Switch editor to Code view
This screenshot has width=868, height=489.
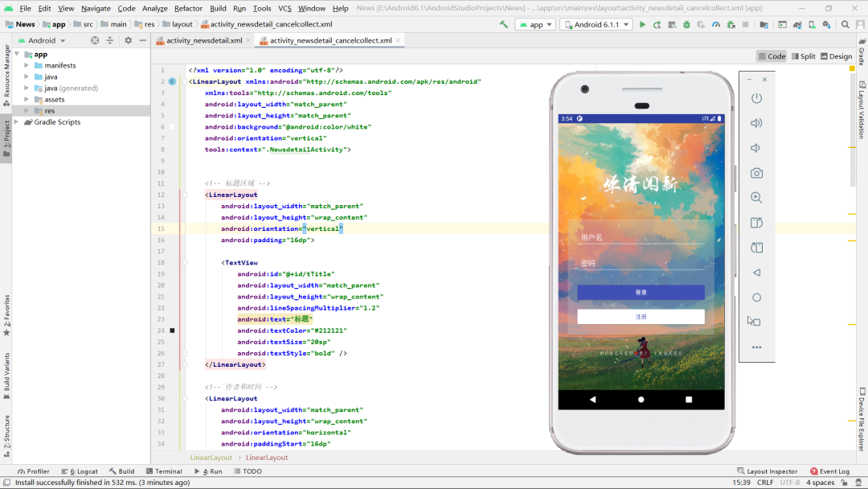[x=772, y=56]
